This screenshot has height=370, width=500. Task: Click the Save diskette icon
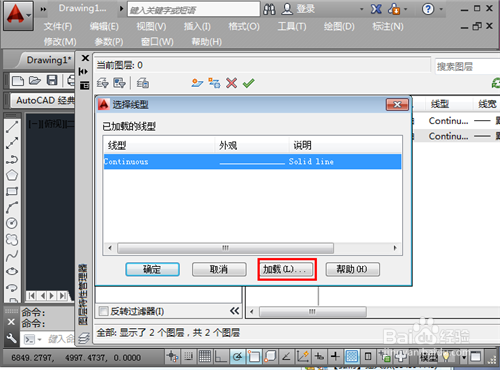pyautogui.click(x=52, y=80)
